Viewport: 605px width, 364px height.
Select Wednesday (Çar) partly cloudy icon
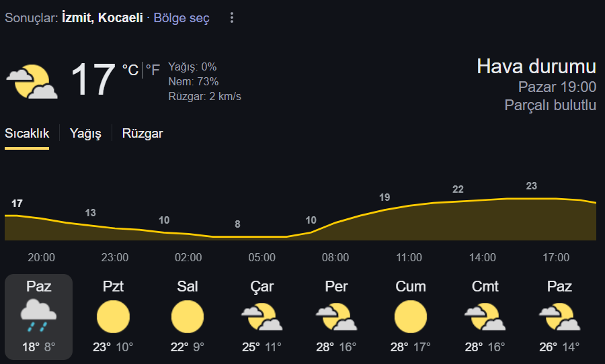(262, 316)
